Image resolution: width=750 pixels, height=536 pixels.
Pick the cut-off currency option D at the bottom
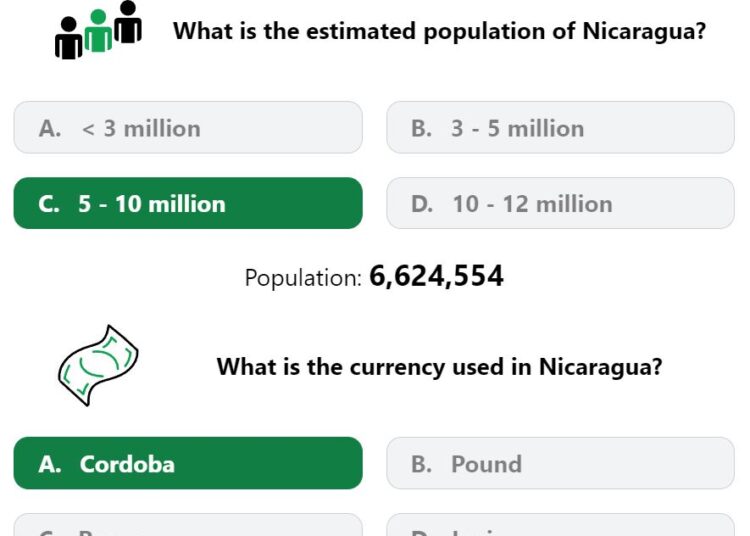pos(560,525)
